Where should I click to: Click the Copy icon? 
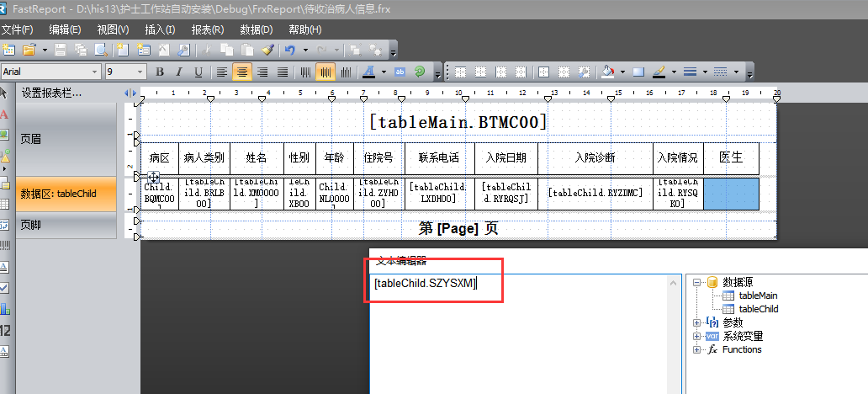(227, 50)
